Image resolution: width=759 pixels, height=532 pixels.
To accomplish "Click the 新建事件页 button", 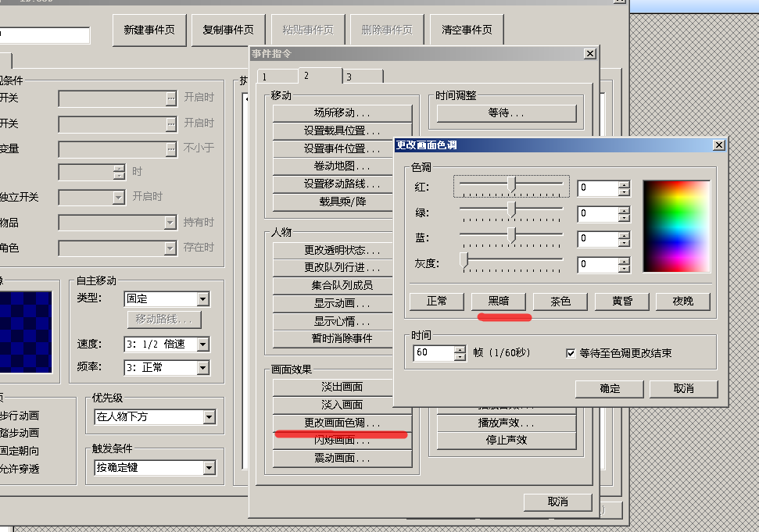I will click(149, 30).
